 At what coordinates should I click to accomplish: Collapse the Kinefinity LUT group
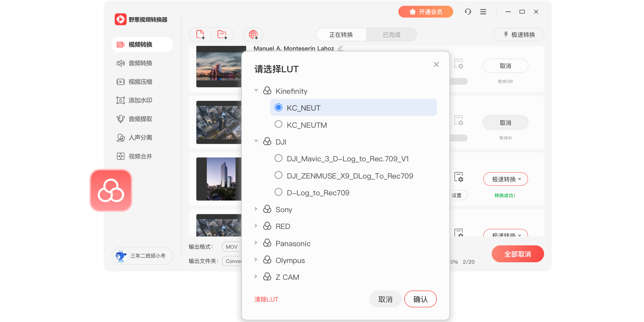click(x=256, y=91)
